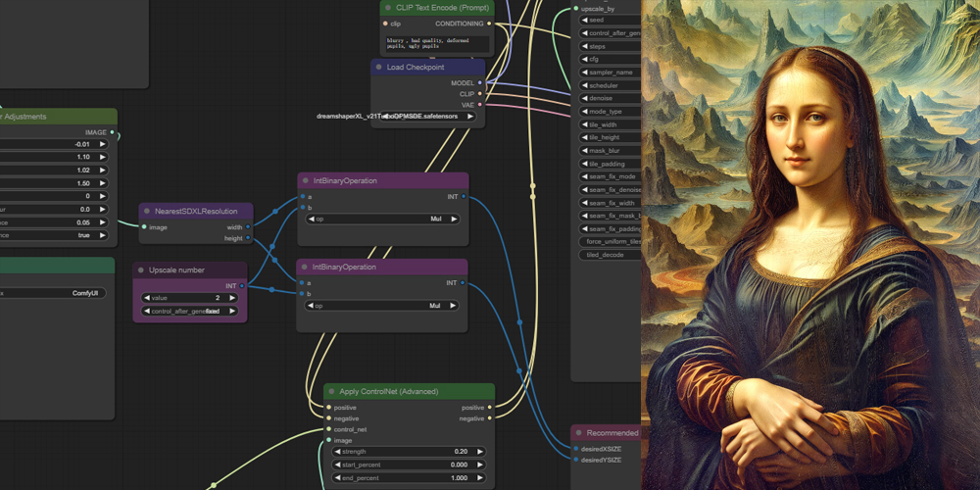Click the negative input socket on Apply ControlNet

328,418
